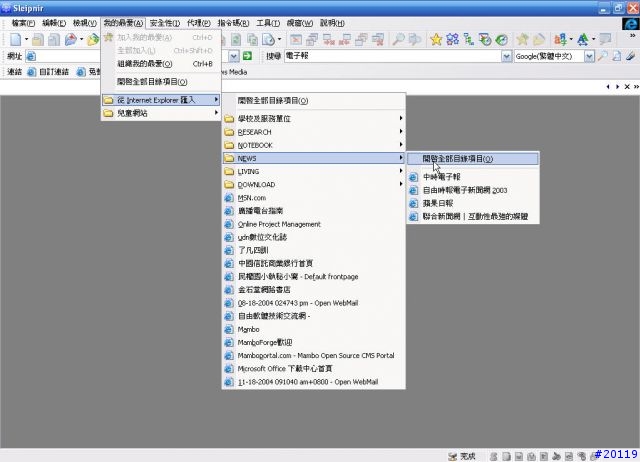Click the cascade windows toolbar icon
This screenshot has width=640, height=462.
coord(312,40)
